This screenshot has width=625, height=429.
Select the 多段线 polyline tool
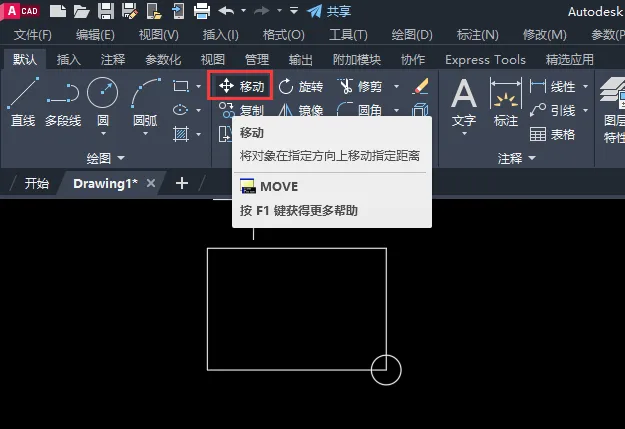pos(63,101)
